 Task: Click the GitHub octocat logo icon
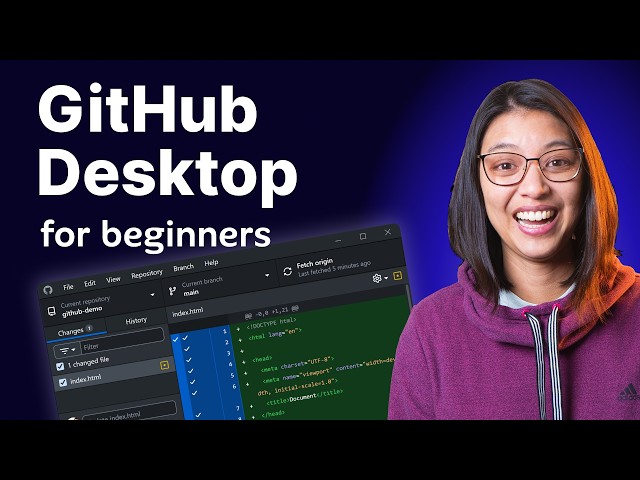coord(48,290)
